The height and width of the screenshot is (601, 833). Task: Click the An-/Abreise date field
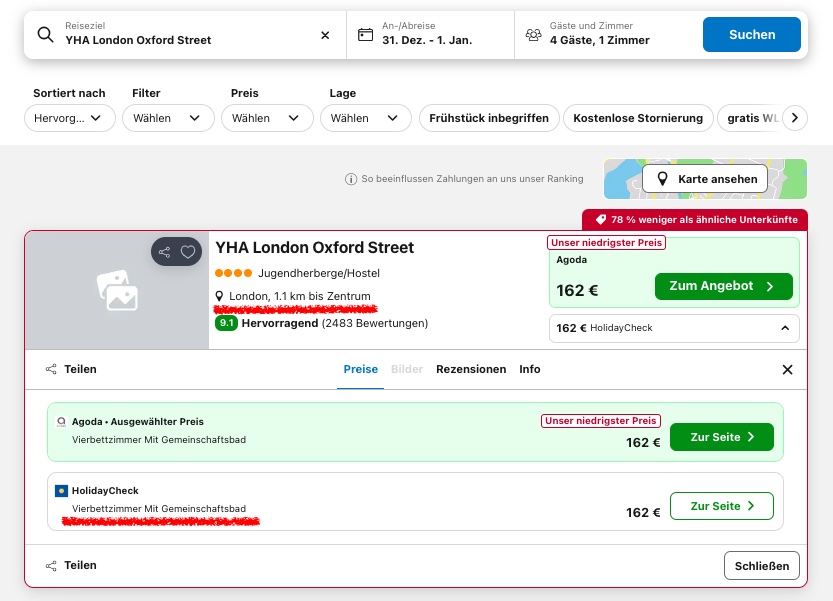click(x=430, y=35)
